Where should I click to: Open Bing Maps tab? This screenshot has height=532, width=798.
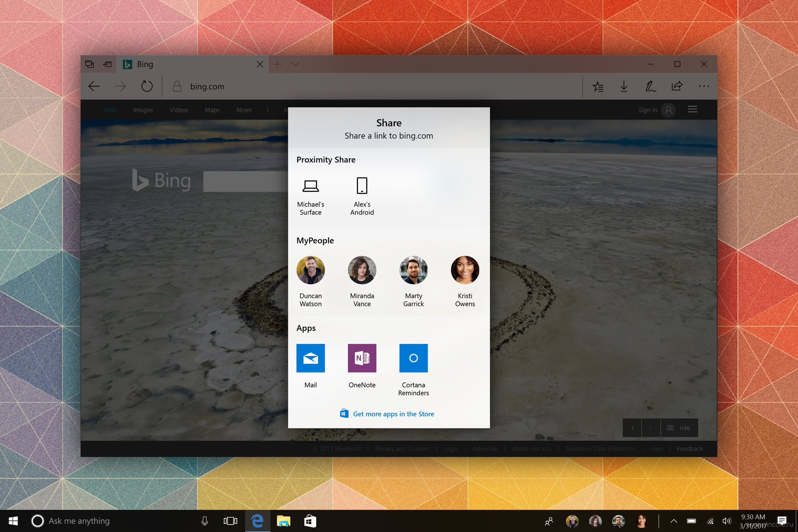pos(212,110)
